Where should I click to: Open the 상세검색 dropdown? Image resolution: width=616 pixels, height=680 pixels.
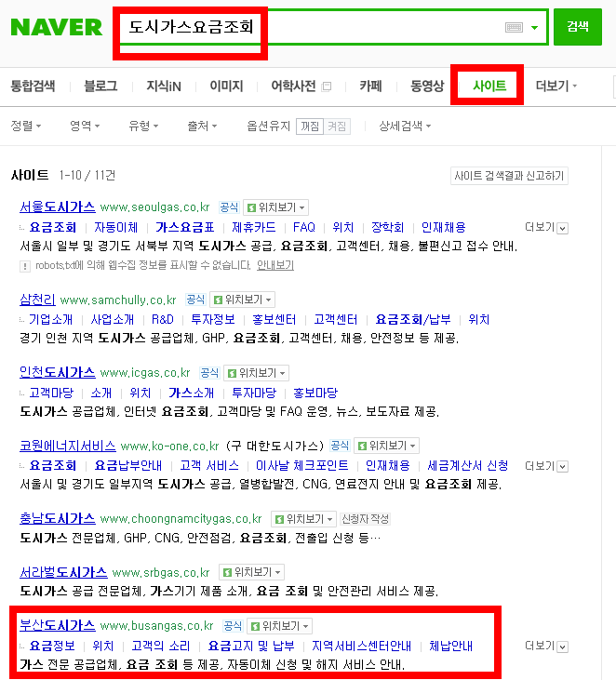coord(405,127)
